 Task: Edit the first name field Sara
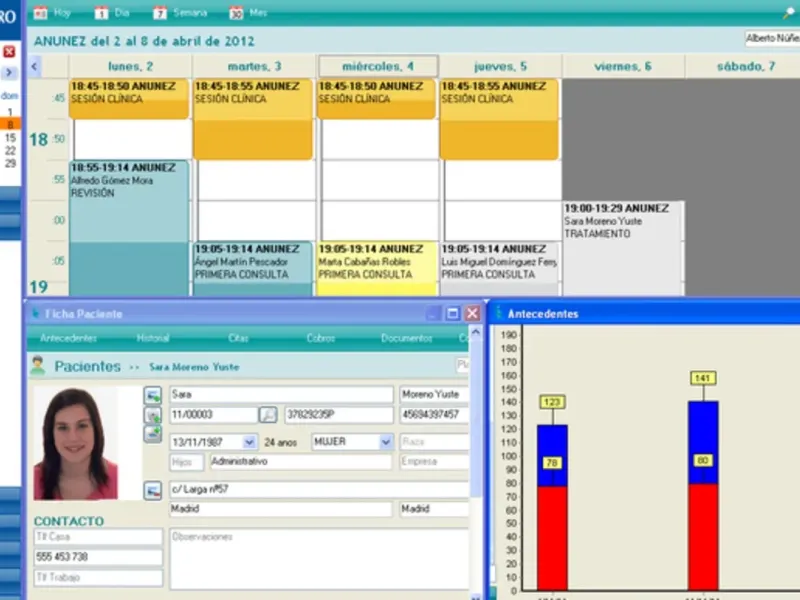(281, 394)
